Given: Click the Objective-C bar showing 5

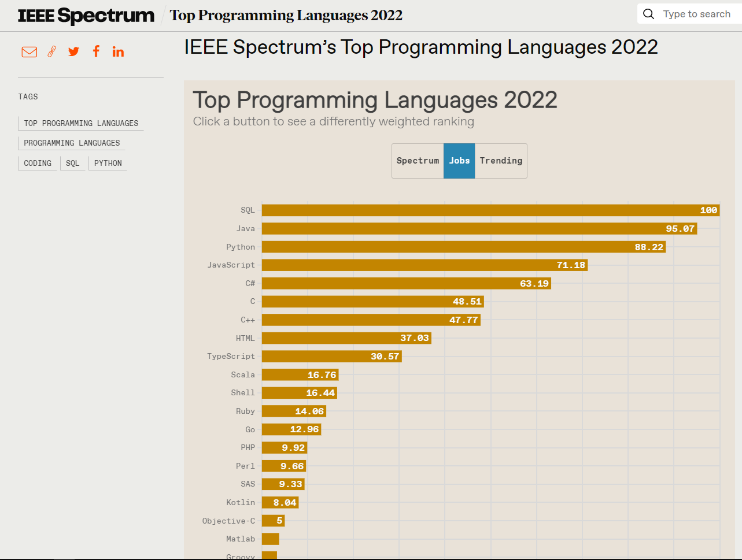Looking at the screenshot, I should click(x=274, y=521).
